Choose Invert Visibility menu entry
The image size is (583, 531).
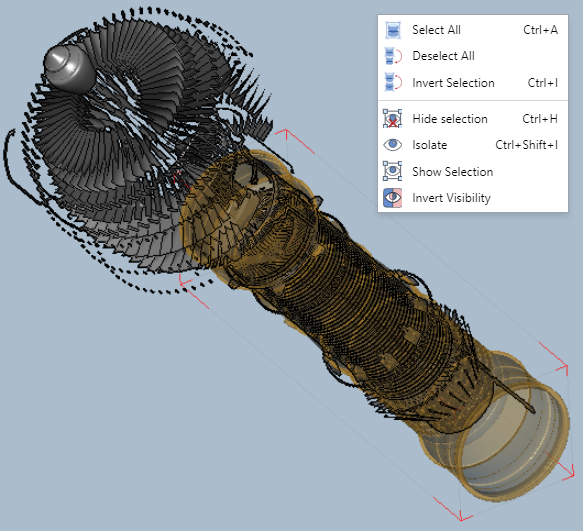coord(473,198)
